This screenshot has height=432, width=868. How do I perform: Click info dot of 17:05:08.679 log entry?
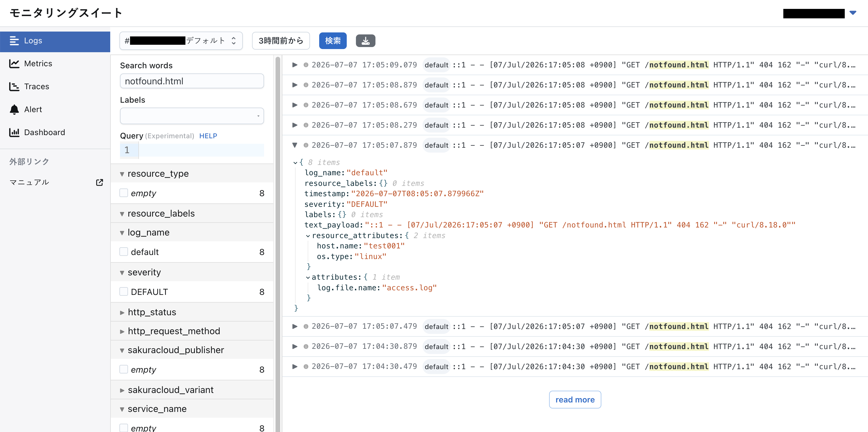(x=306, y=105)
